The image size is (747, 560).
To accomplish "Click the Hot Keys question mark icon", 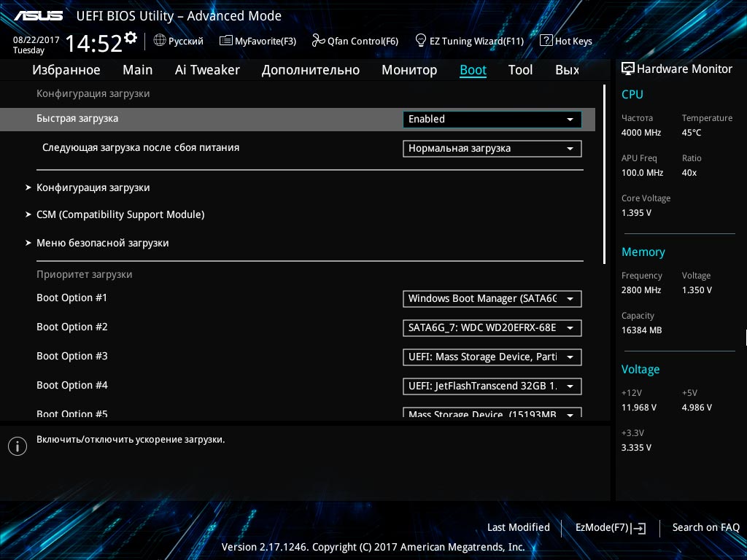I will [x=546, y=40].
